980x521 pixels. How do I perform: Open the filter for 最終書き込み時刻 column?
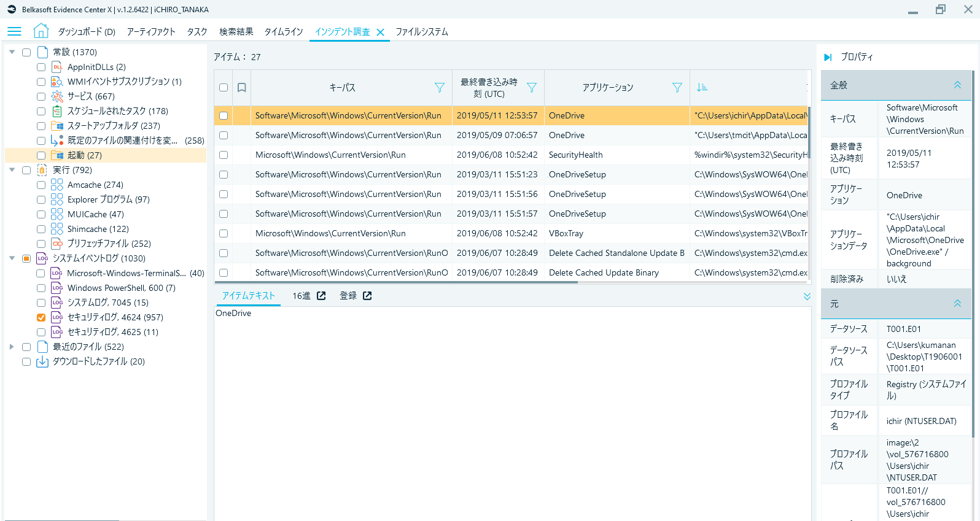pos(532,88)
